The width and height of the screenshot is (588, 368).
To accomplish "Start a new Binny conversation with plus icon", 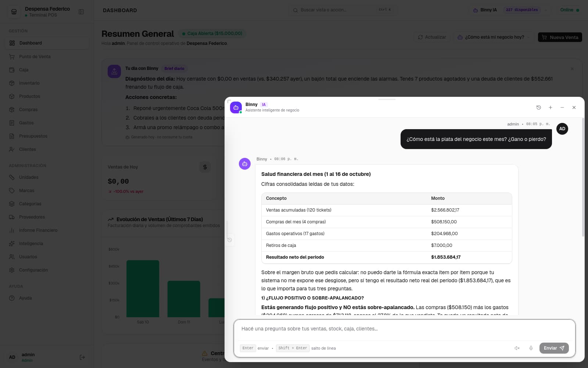I will (551, 107).
